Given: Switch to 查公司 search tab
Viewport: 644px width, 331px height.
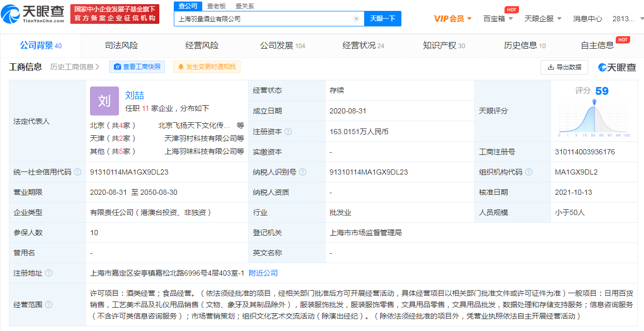Looking at the screenshot, I should [x=188, y=6].
